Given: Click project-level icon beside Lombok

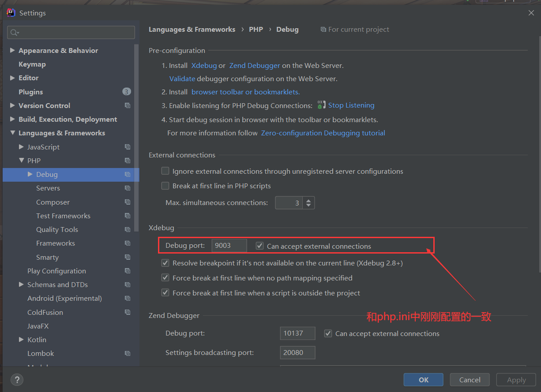Looking at the screenshot, I should pyautogui.click(x=128, y=354).
